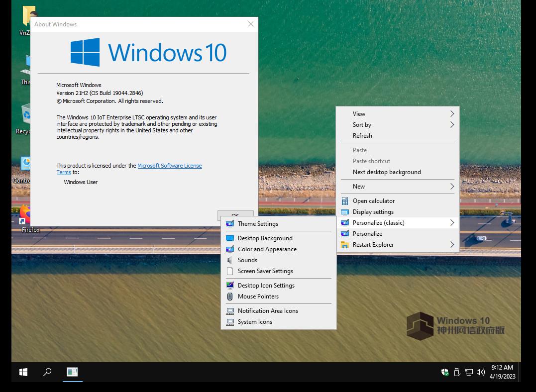Click the USB safely remove tray icon
Viewport: 536px width, 392px height.
coord(457,372)
